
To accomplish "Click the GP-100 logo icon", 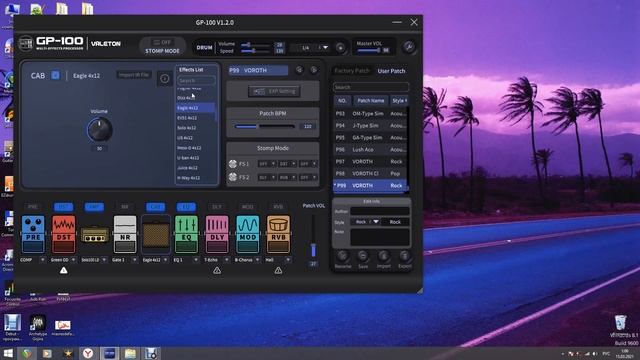I will tap(26, 43).
